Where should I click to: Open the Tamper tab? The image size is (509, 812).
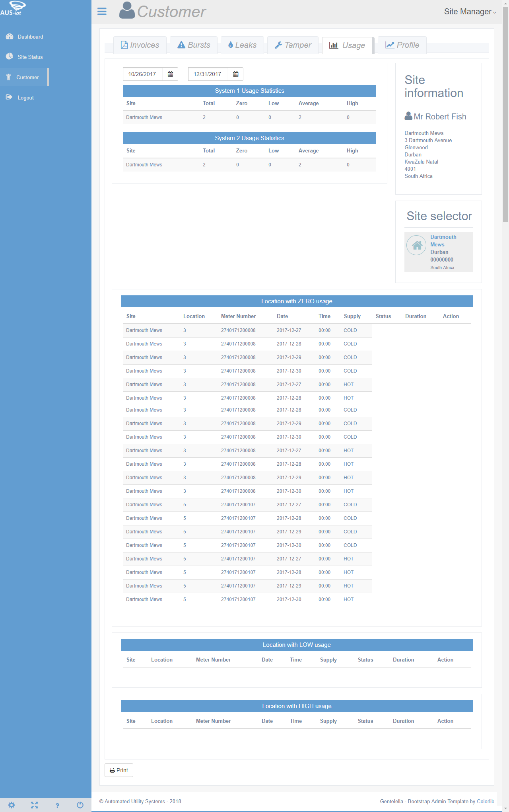point(293,45)
